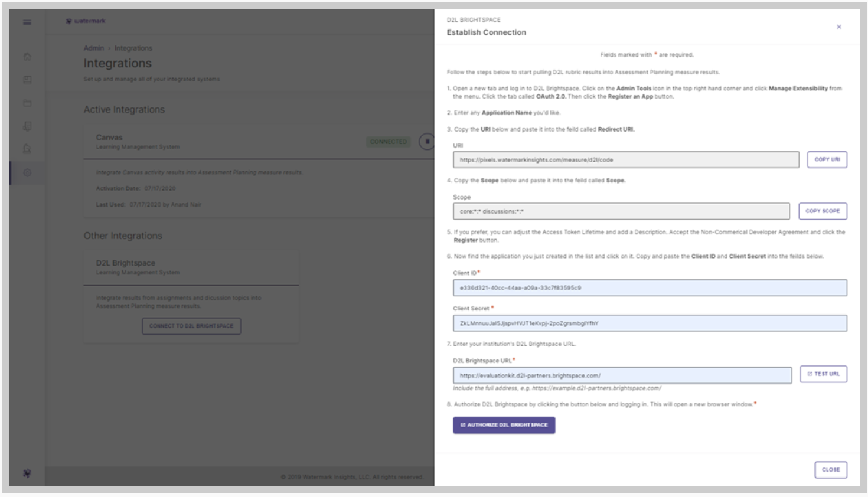Open the Home icon in the sidebar
868x497 pixels.
[27, 57]
